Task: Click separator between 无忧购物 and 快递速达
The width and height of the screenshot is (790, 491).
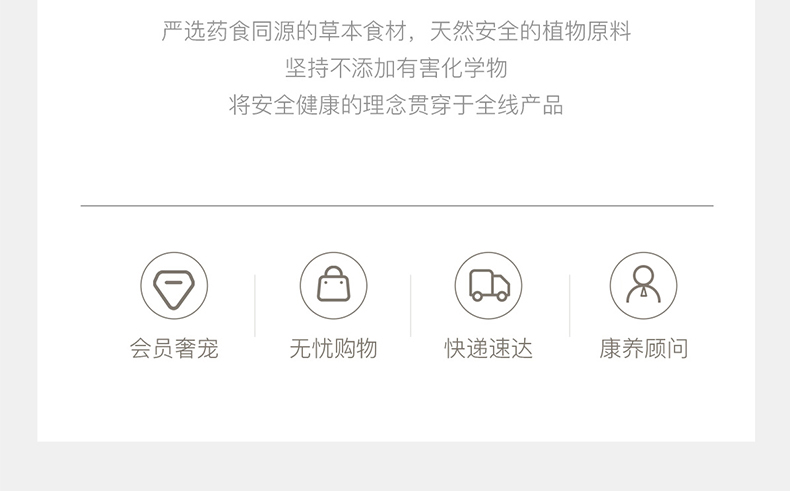Action: click(x=411, y=306)
